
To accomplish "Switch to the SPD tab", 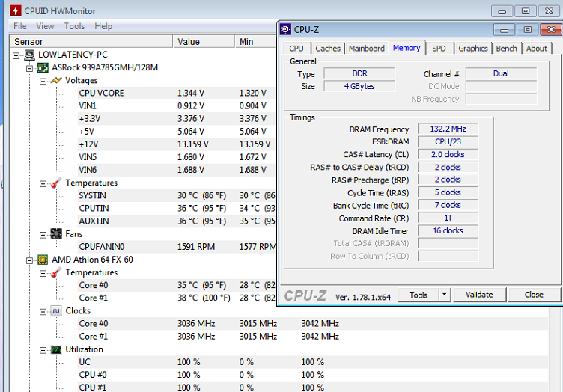I will pyautogui.click(x=439, y=49).
